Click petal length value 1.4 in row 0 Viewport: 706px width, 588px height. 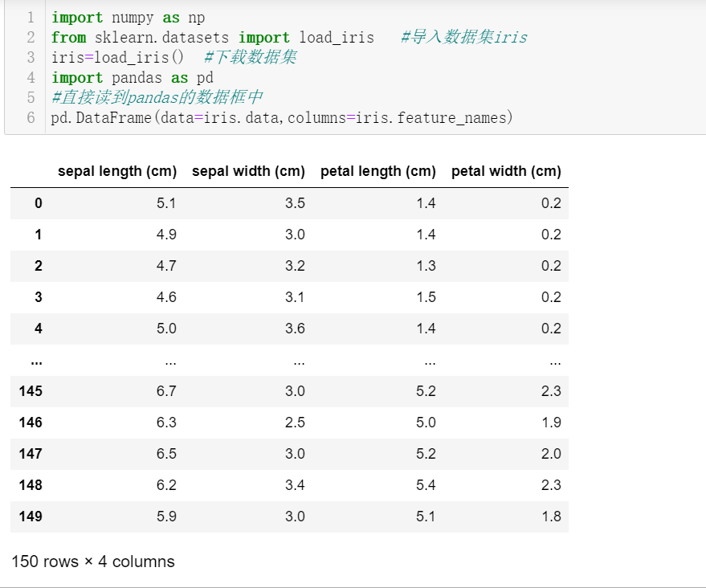tap(426, 203)
